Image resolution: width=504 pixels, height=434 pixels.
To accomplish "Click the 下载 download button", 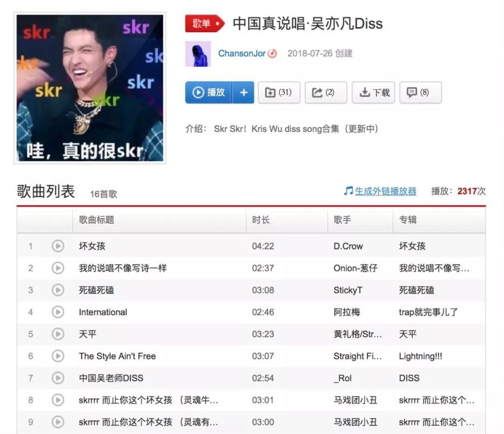I will click(x=373, y=92).
